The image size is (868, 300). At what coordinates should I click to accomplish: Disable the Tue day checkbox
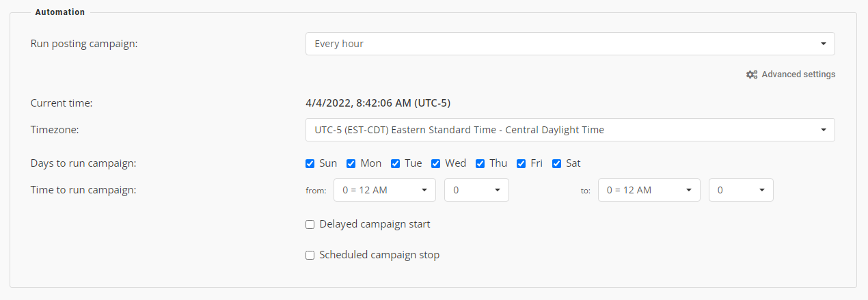[396, 163]
